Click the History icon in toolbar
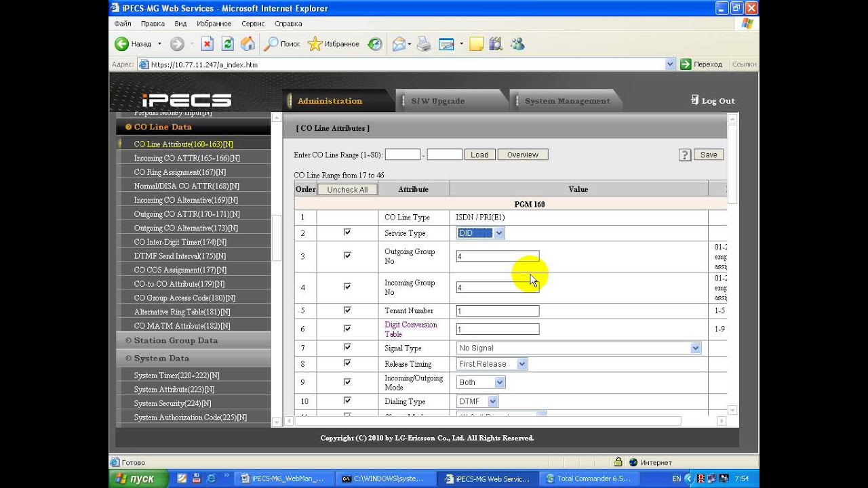Viewport: 868px width, 488px height. pos(375,44)
